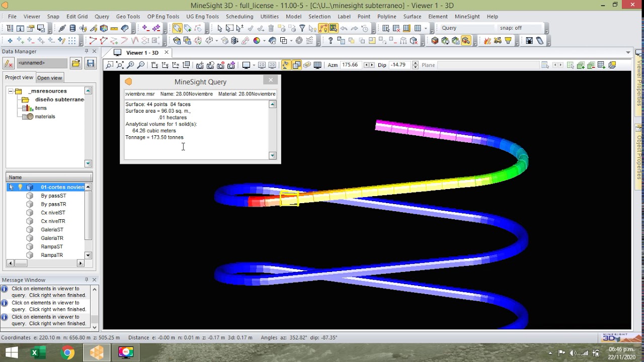Screen dimensions: 644x362
Task: Select the items folder in tree
Action: click(41, 108)
